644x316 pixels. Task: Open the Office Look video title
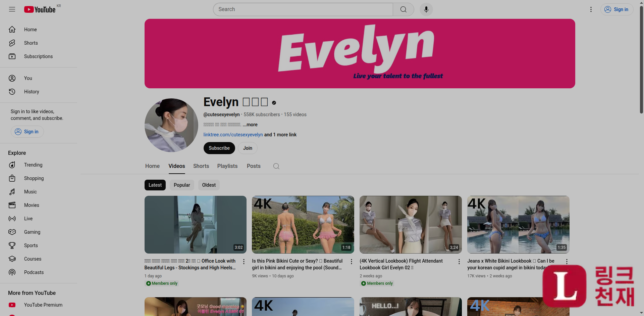(190, 264)
